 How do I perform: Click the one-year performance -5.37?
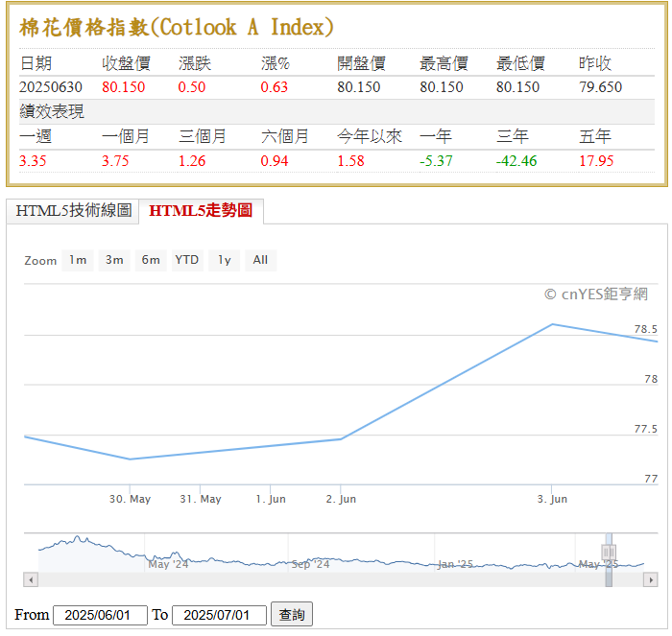coord(436,161)
